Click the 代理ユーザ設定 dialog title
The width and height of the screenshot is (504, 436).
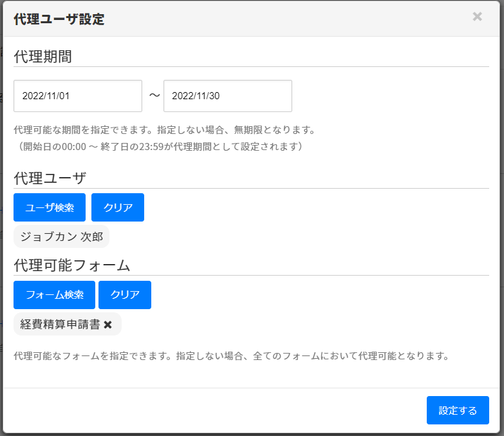[x=59, y=19]
